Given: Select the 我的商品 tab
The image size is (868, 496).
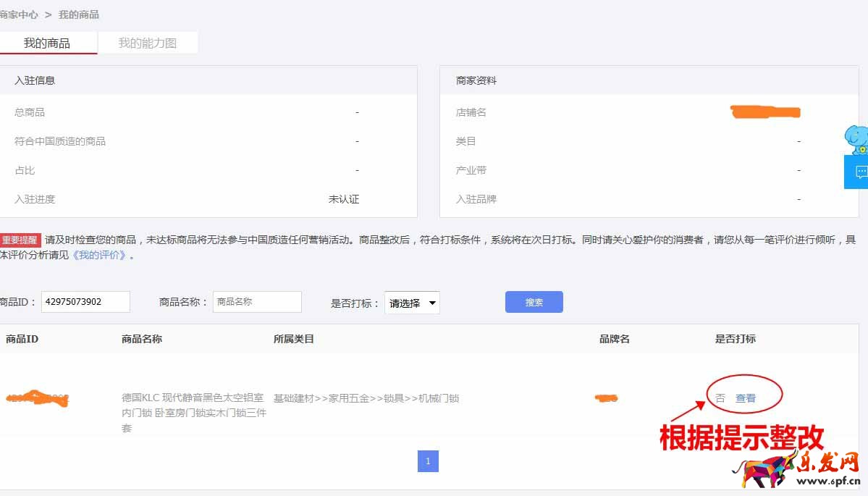Looking at the screenshot, I should [47, 43].
